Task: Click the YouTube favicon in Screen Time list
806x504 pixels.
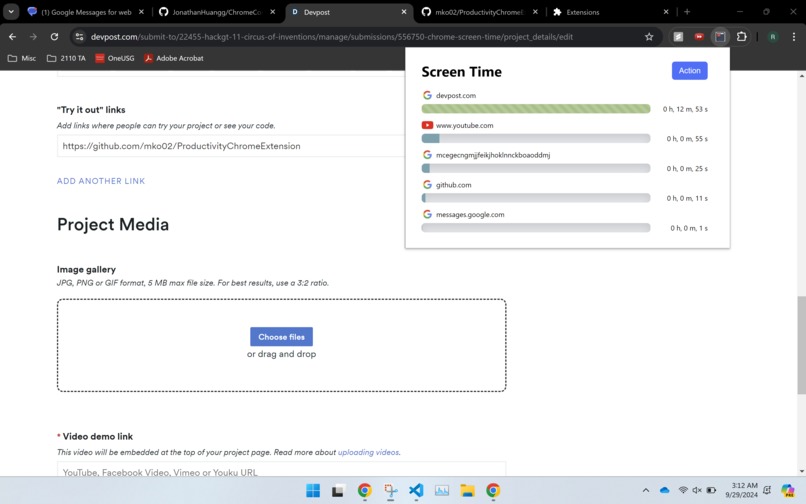Action: 427,125
